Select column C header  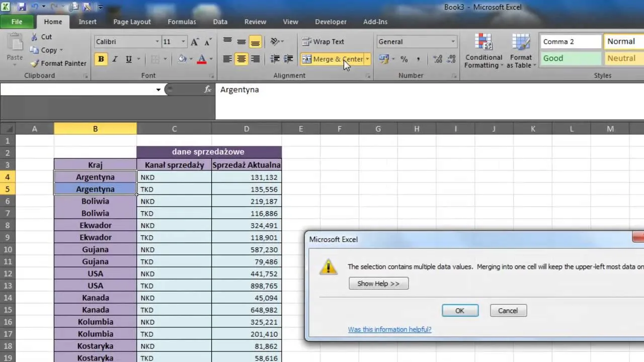click(174, 129)
